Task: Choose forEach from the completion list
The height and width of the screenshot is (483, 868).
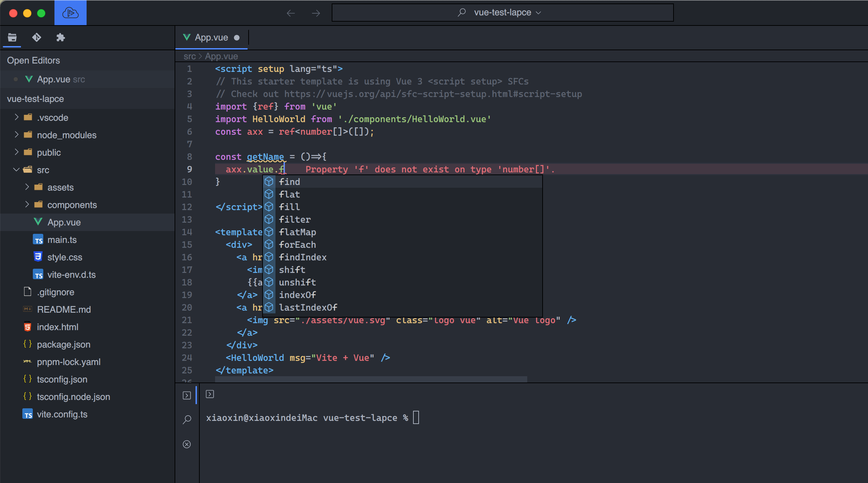Action: (297, 245)
